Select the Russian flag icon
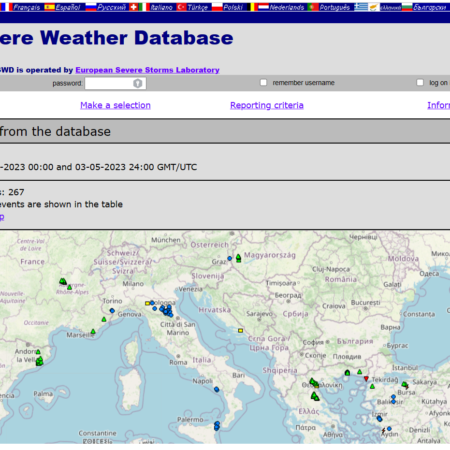This screenshot has width=450, height=450. [91, 7]
